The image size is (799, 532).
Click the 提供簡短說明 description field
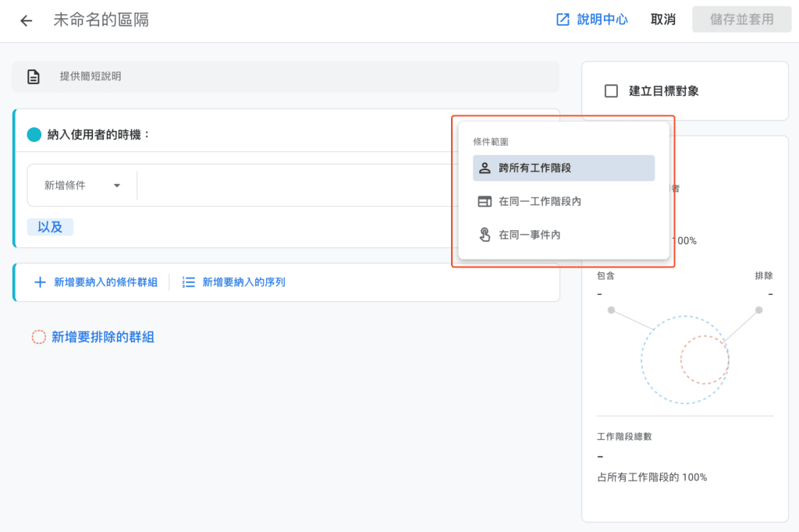pos(286,76)
